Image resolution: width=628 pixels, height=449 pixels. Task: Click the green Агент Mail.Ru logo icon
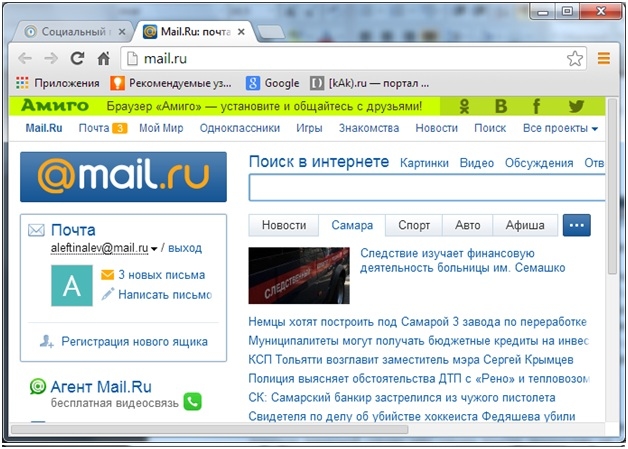click(38, 387)
